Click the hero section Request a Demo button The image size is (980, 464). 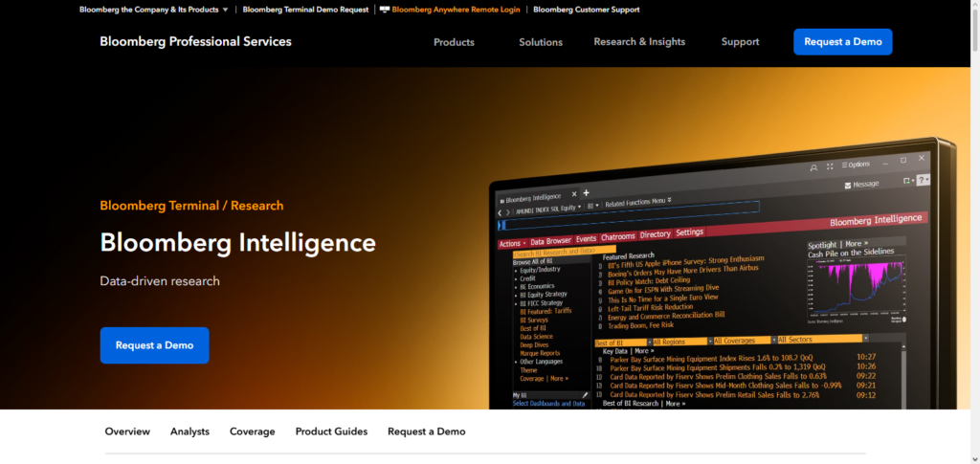click(x=154, y=345)
